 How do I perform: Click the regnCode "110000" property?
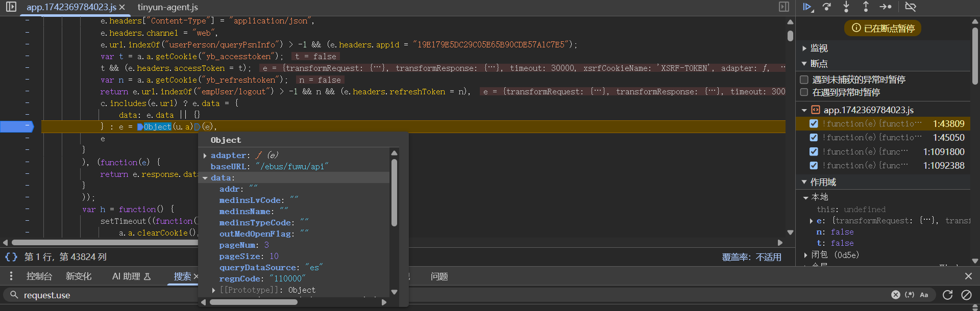[262, 279]
